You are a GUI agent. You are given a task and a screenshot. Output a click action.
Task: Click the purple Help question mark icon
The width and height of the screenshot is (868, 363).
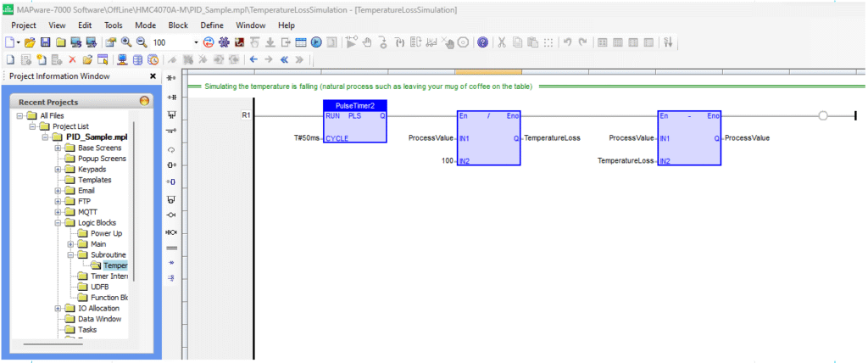pos(482,42)
